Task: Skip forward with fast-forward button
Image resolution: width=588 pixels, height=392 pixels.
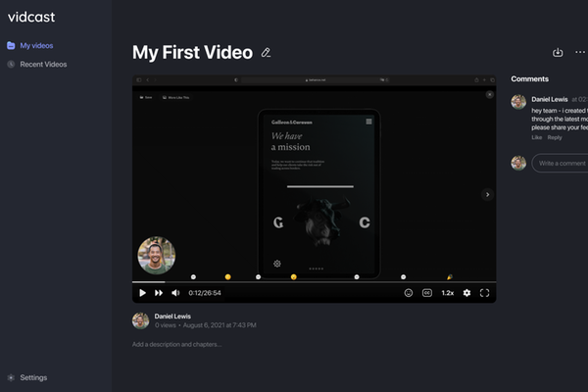Action: click(x=159, y=293)
